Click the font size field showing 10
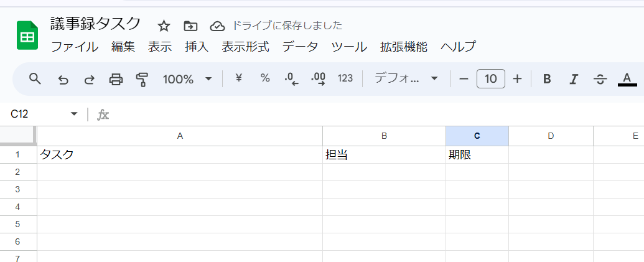 [x=491, y=78]
